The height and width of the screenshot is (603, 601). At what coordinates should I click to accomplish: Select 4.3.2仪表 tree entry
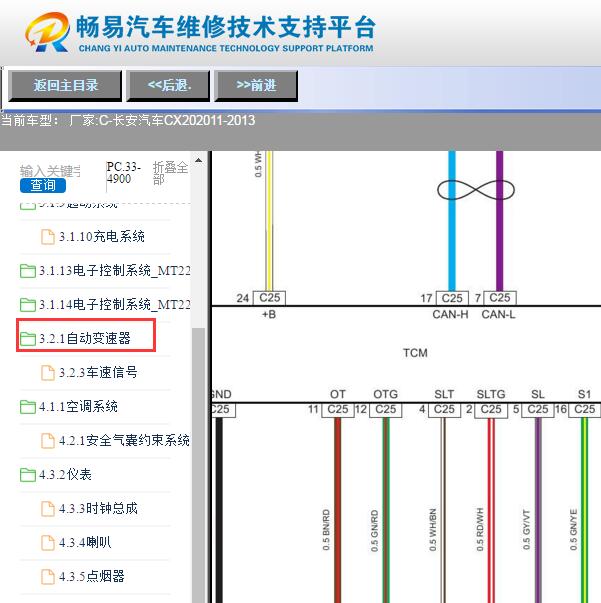tap(65, 475)
